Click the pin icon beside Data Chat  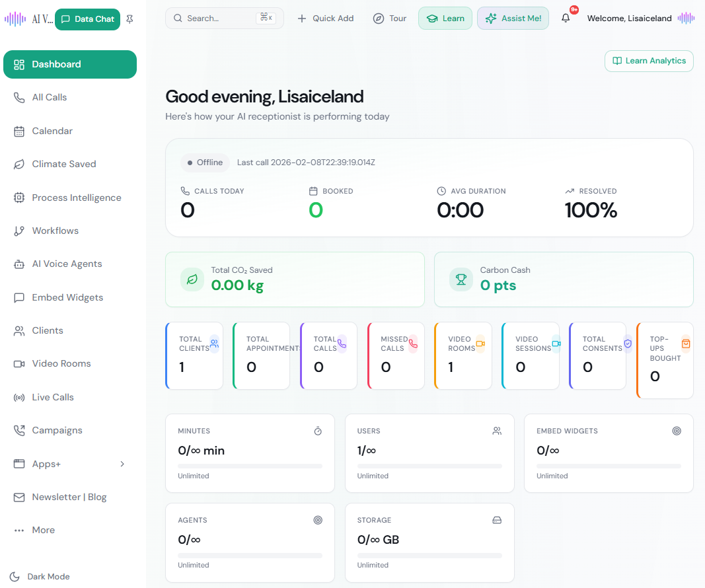pyautogui.click(x=130, y=19)
